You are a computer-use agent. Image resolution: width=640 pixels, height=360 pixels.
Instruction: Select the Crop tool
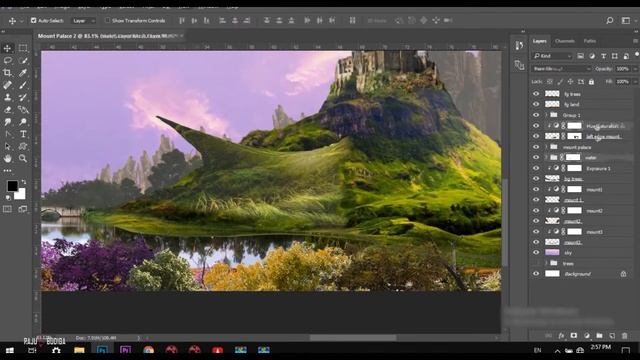tap(7, 73)
